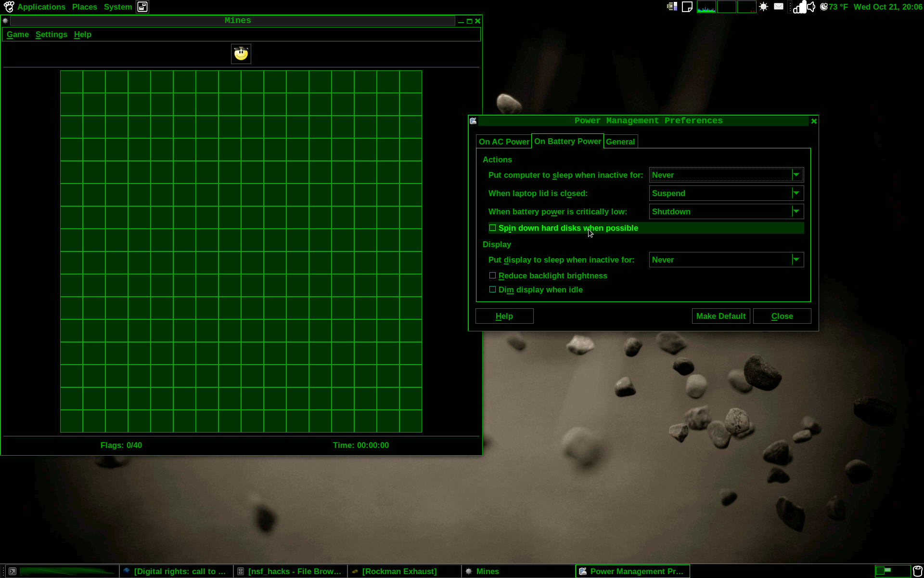Click the sticky notes panel icon
The width and height of the screenshot is (924, 578).
click(x=687, y=7)
